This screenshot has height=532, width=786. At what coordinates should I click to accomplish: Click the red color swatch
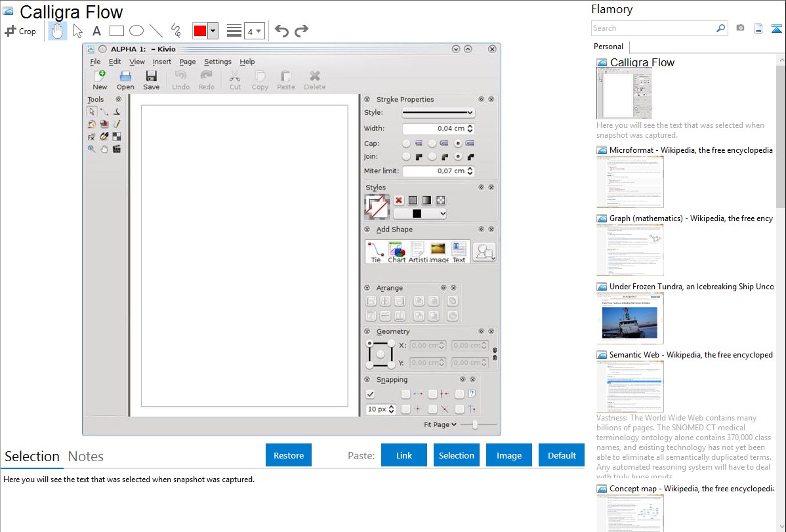(x=200, y=31)
